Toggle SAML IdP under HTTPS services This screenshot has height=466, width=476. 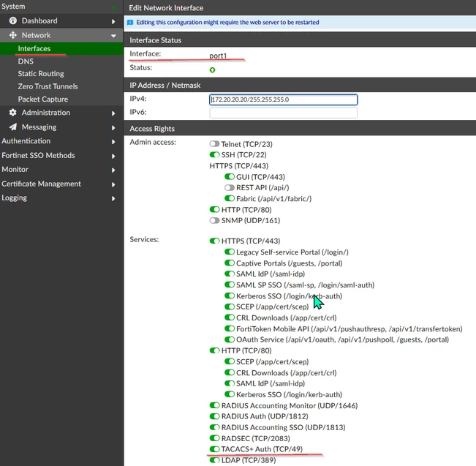[x=230, y=274]
